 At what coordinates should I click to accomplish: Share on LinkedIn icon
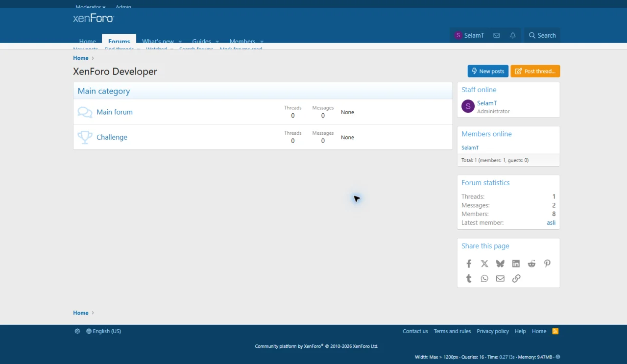point(516,264)
